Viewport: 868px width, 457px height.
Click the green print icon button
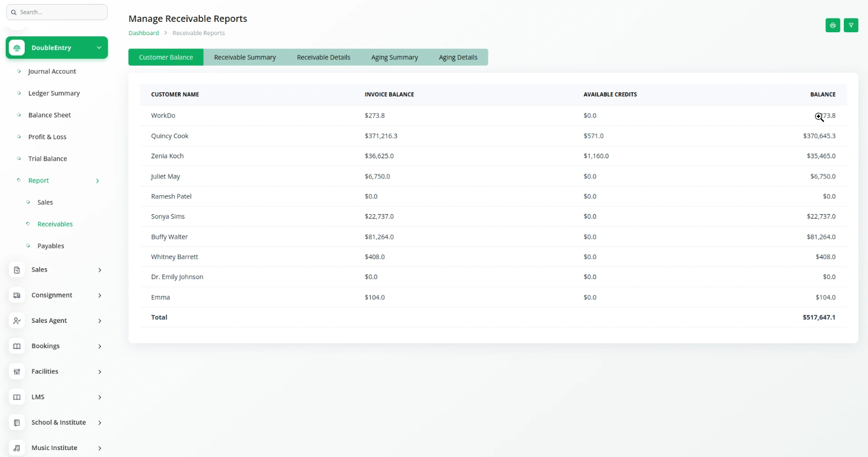coord(832,25)
